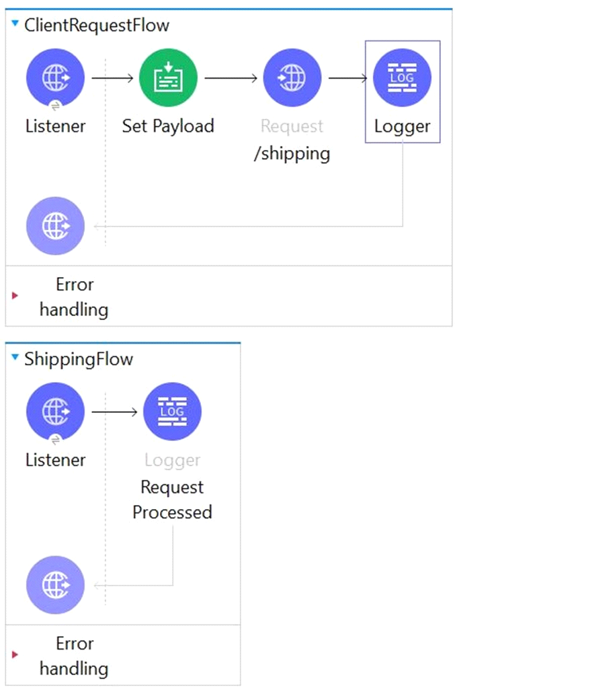The image size is (615, 700).
Task: Click the ClientRequestFlow title text
Action: click(x=97, y=26)
